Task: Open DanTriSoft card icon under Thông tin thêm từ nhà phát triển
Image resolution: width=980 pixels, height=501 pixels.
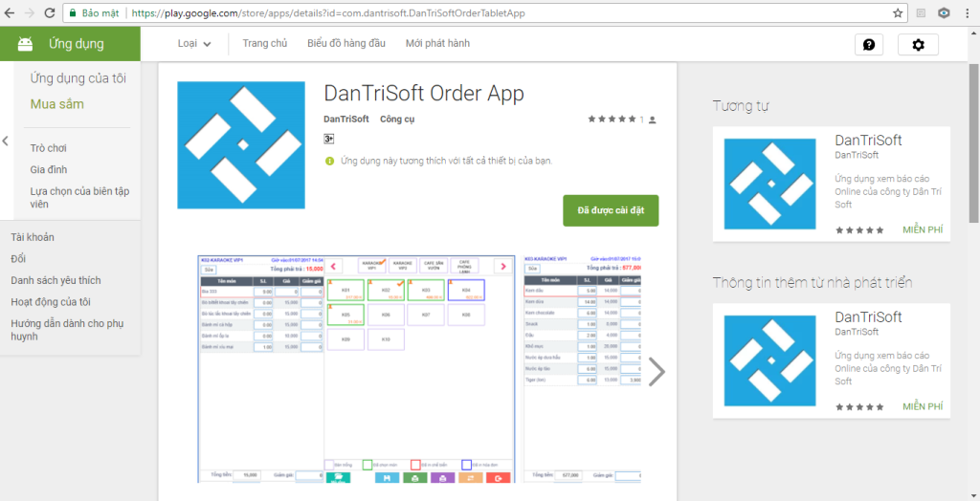Action: 770,361
